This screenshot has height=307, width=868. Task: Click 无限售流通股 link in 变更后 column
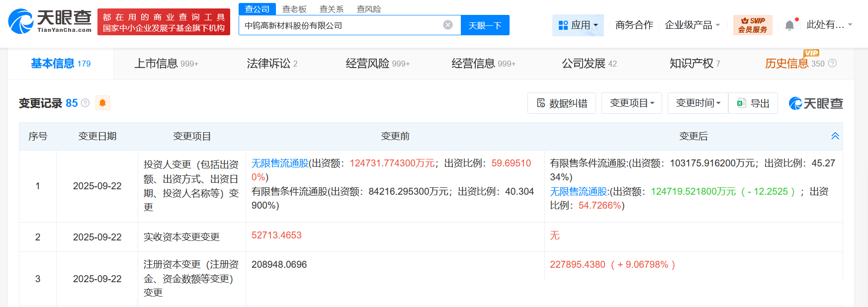pyautogui.click(x=579, y=192)
